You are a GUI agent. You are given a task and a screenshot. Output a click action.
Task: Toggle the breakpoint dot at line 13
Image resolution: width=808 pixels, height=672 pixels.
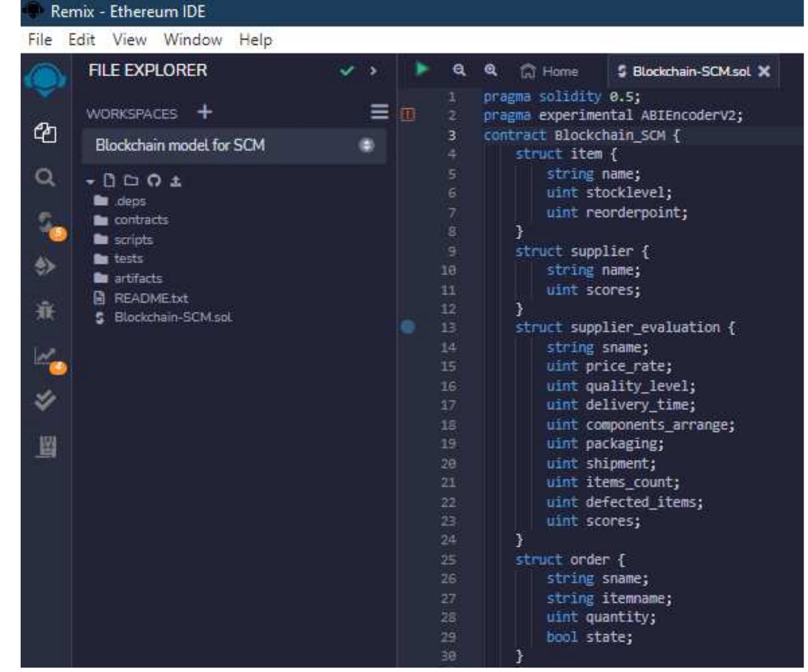pos(408,327)
